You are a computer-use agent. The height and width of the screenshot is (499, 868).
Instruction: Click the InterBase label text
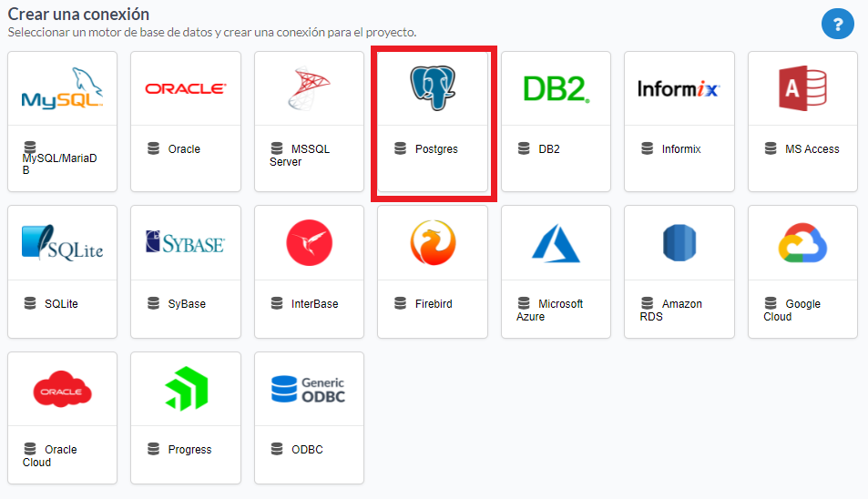[x=314, y=304]
